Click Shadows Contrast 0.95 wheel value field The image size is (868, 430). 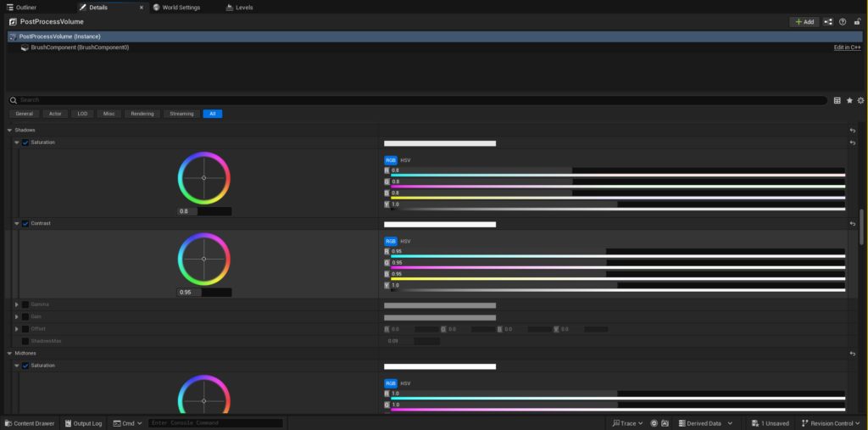(x=203, y=293)
